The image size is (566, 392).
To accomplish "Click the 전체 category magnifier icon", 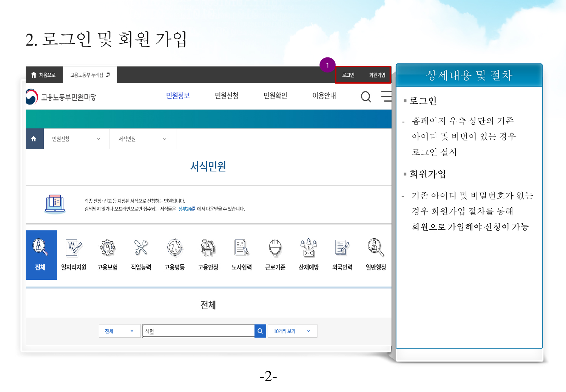I will tap(40, 247).
